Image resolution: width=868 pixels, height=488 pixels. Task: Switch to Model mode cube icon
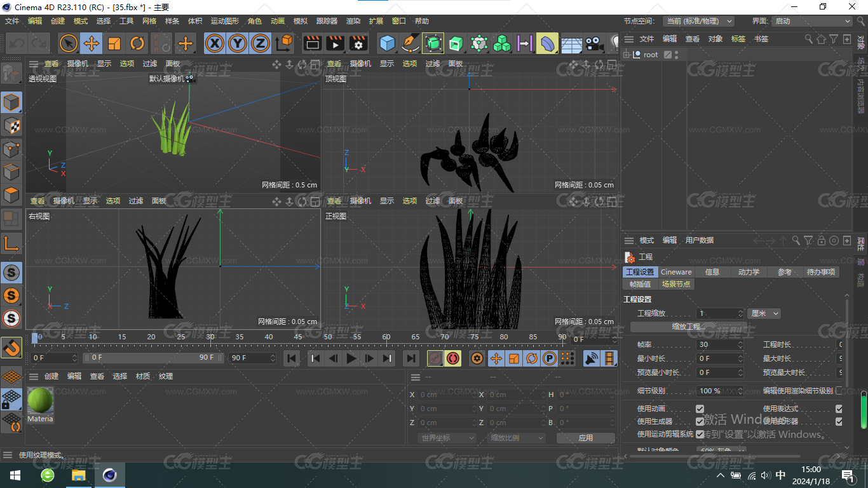[11, 102]
